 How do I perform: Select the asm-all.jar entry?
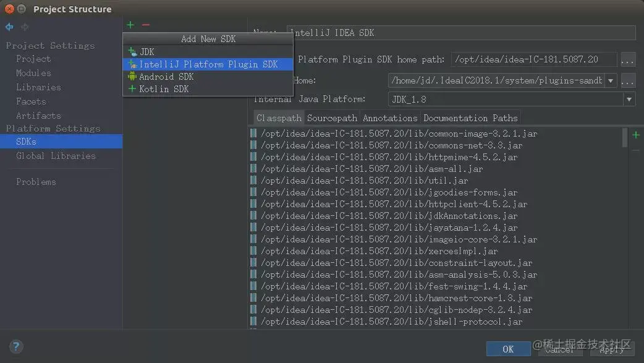372,169
